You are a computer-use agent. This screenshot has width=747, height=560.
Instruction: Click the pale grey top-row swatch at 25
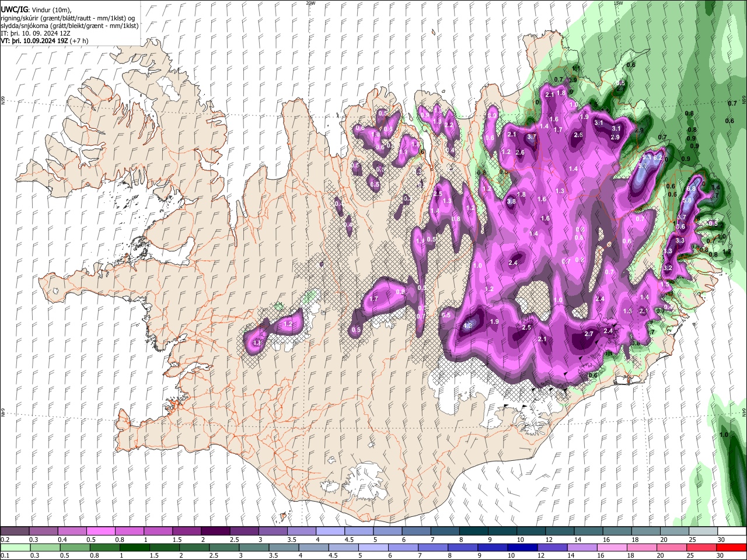click(x=702, y=531)
